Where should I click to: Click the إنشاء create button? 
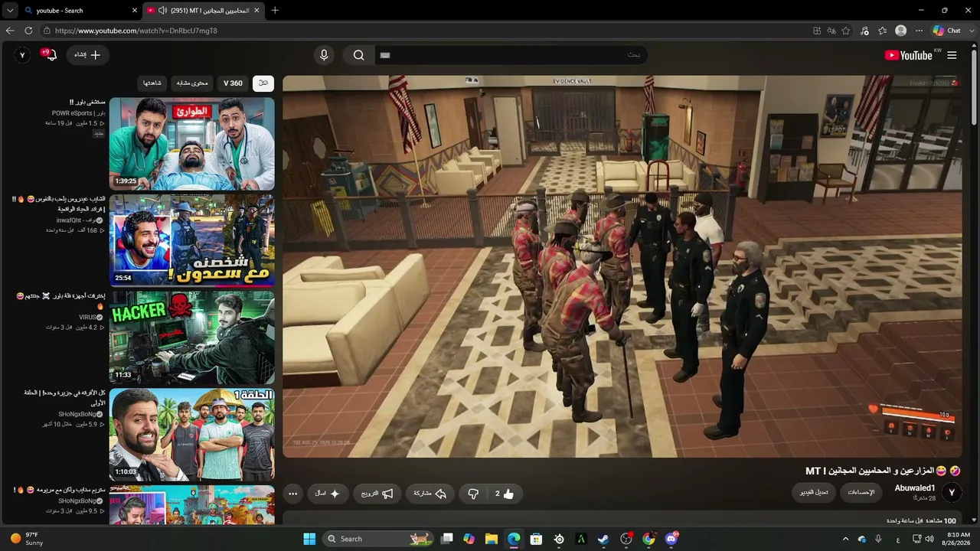tap(87, 55)
